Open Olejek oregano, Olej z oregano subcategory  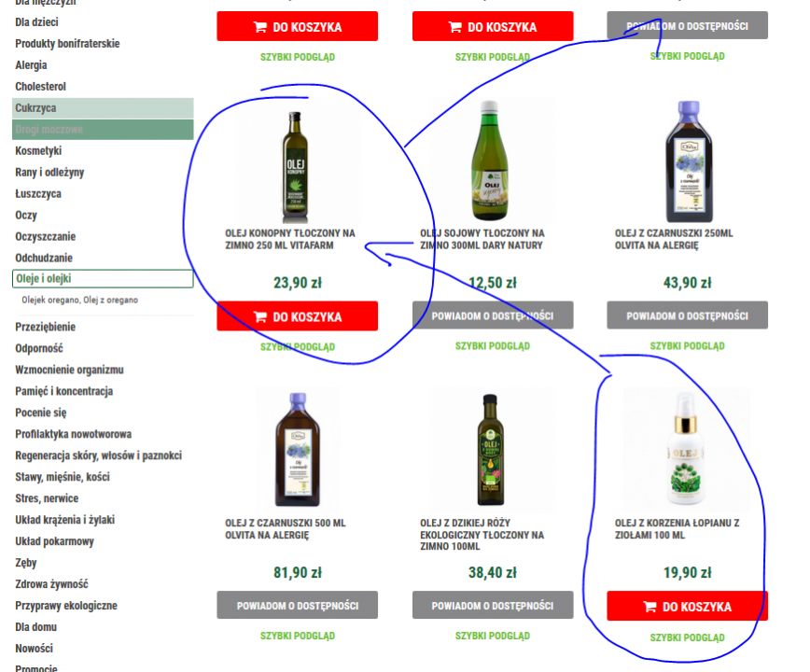point(79,301)
